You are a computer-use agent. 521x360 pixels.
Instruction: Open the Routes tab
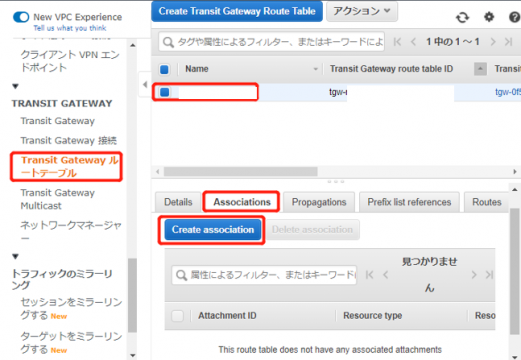pyautogui.click(x=487, y=202)
